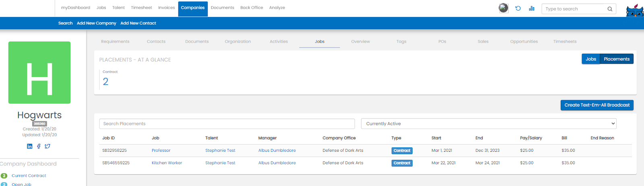Image resolution: width=644 pixels, height=186 pixels.
Task: Switch to the Overview tab
Action: [360, 41]
